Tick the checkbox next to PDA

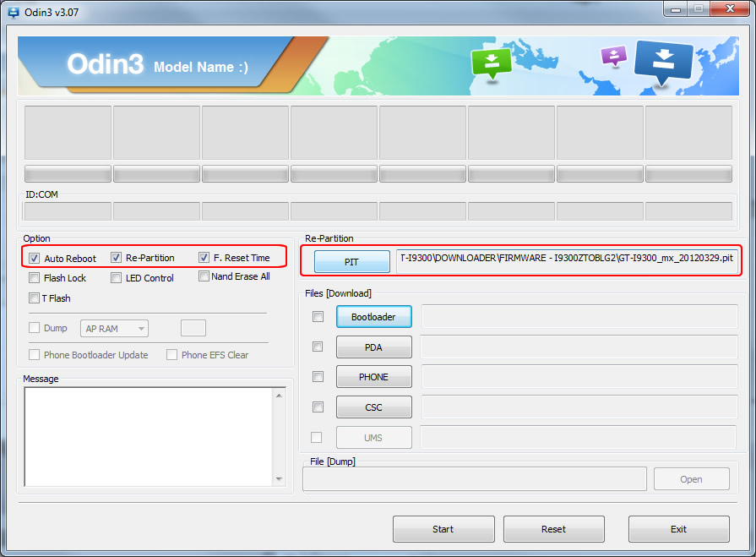point(318,347)
